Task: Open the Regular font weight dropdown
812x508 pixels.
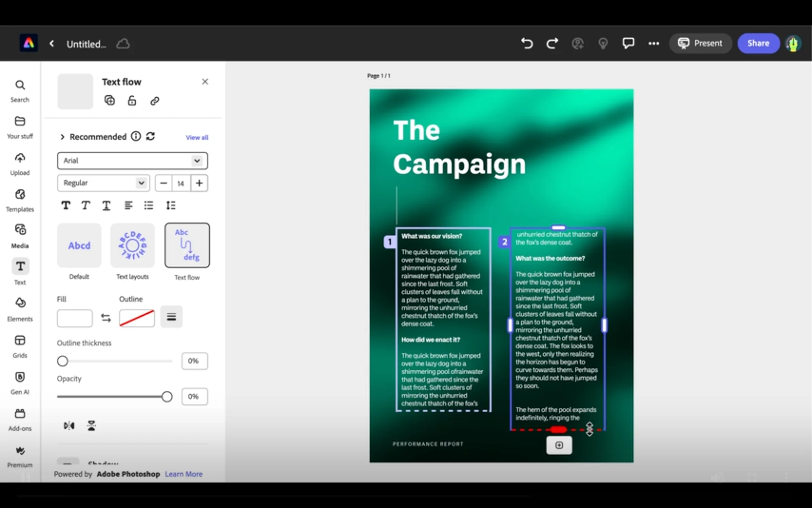Action: click(103, 183)
